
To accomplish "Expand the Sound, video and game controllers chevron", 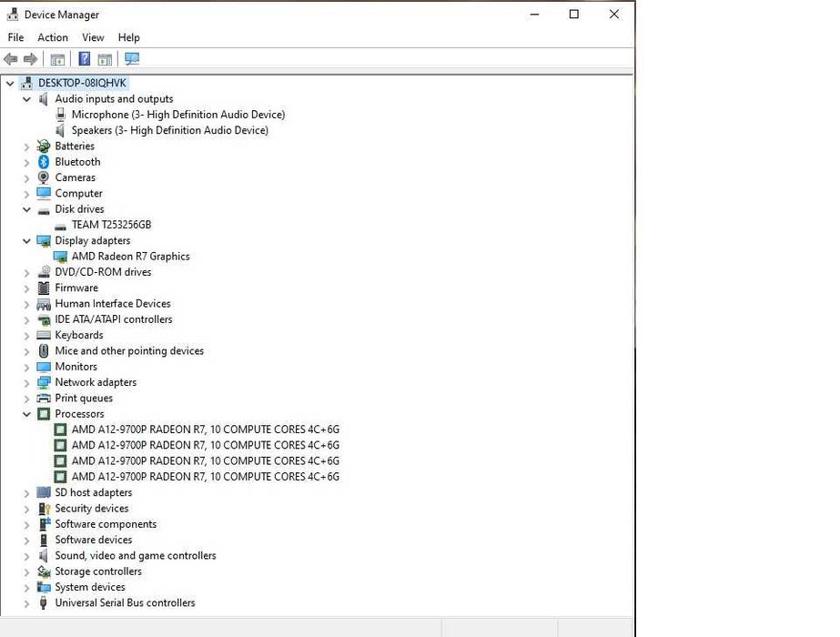I will tap(26, 556).
